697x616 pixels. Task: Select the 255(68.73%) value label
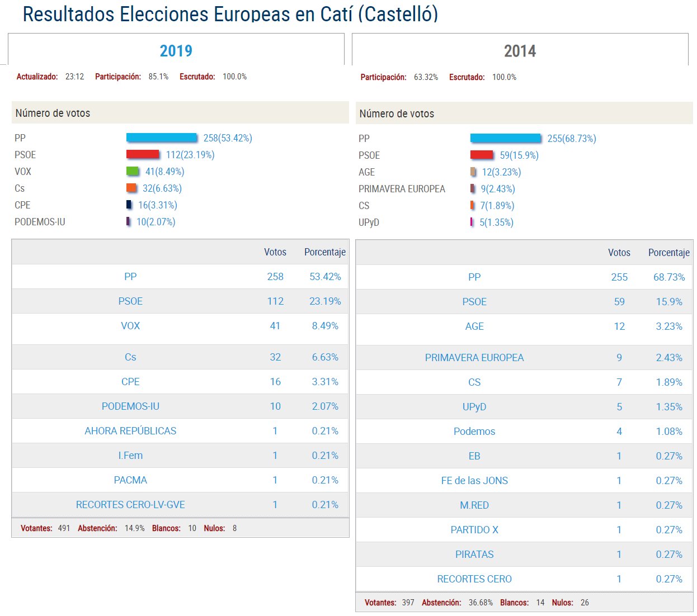pos(572,139)
